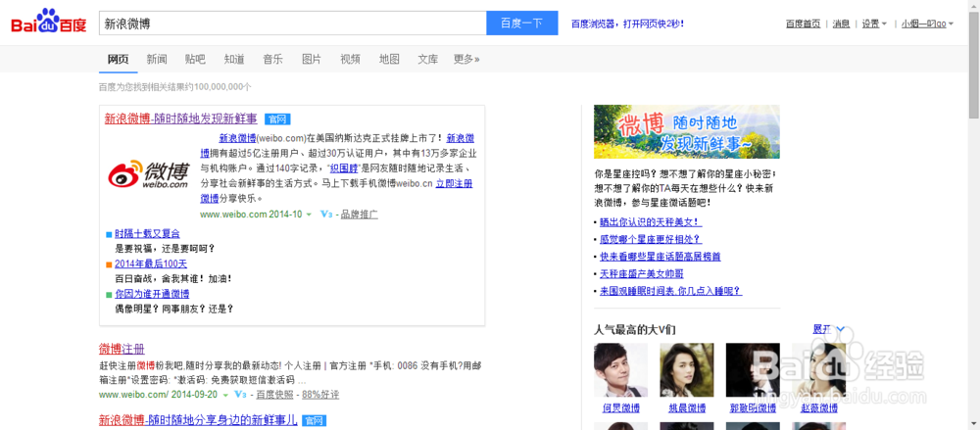Image resolution: width=980 pixels, height=430 pixels.
Task: Click the 官网 badge on first result
Action: tap(277, 119)
